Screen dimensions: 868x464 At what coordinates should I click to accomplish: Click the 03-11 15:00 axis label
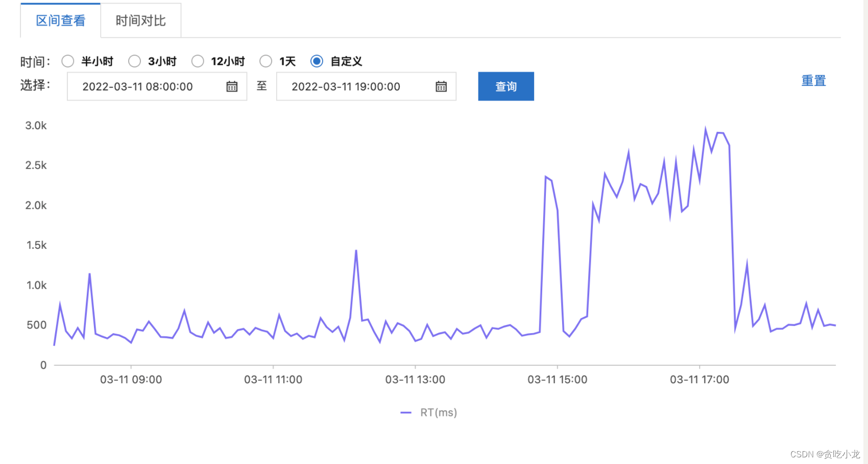[558, 380]
